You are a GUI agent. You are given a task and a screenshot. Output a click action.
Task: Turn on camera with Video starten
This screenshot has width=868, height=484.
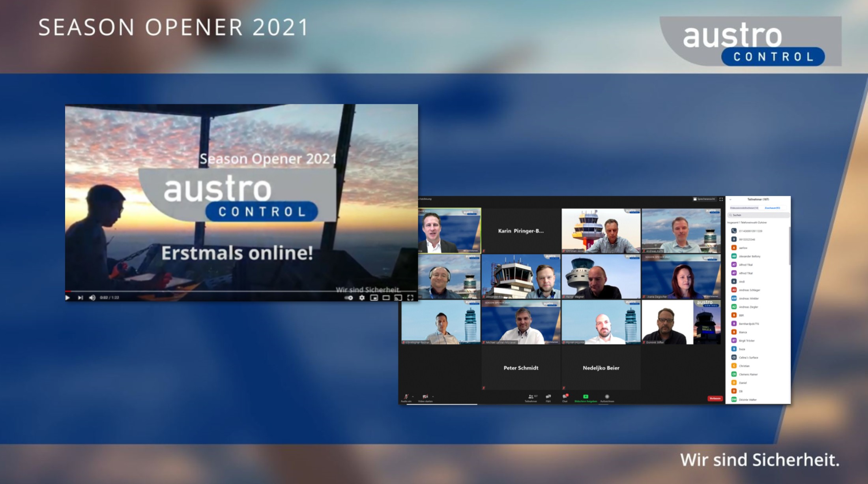(x=425, y=398)
